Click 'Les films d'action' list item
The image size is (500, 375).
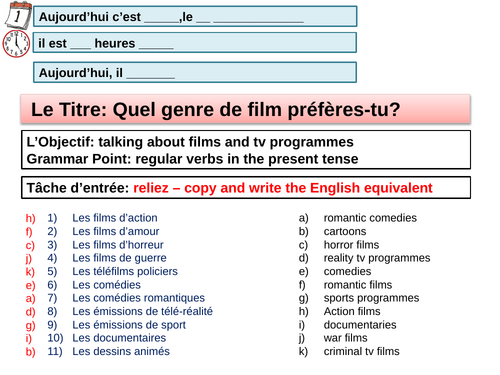[115, 218]
